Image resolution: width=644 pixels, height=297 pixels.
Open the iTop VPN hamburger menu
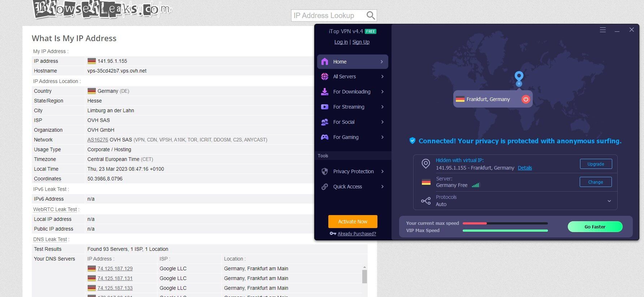pos(603,30)
